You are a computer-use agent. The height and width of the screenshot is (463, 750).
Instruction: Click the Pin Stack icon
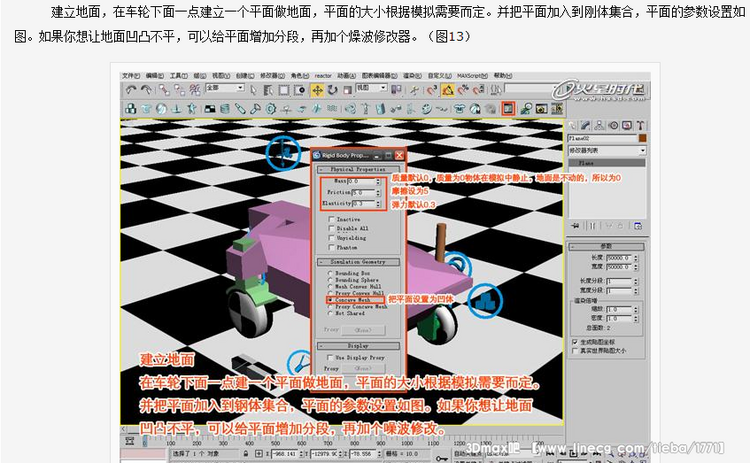pos(575,225)
